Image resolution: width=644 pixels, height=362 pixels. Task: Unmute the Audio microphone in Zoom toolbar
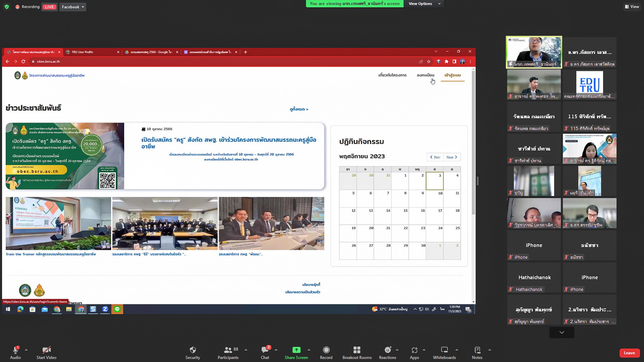[16, 350]
